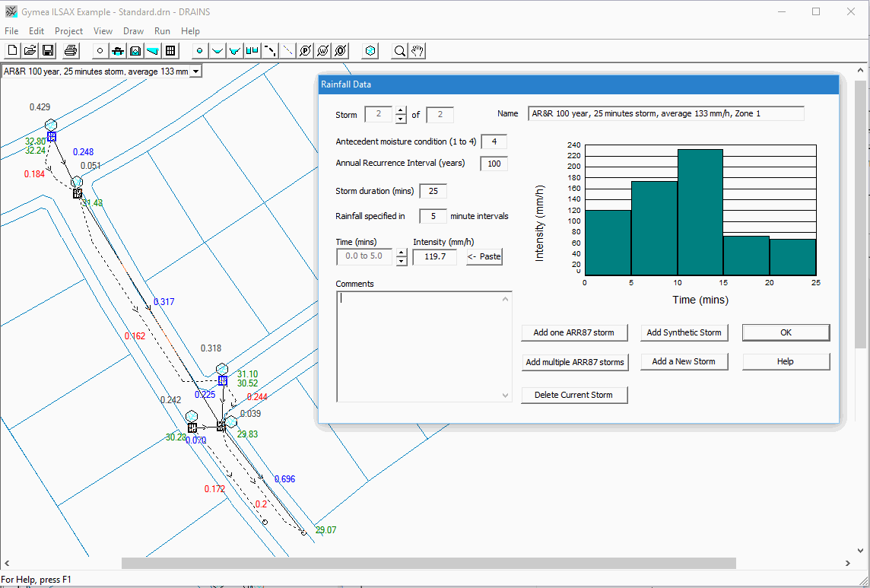This screenshot has height=588, width=870.
Task: Click the blue pit node beside 31.10
Action: pos(223,380)
